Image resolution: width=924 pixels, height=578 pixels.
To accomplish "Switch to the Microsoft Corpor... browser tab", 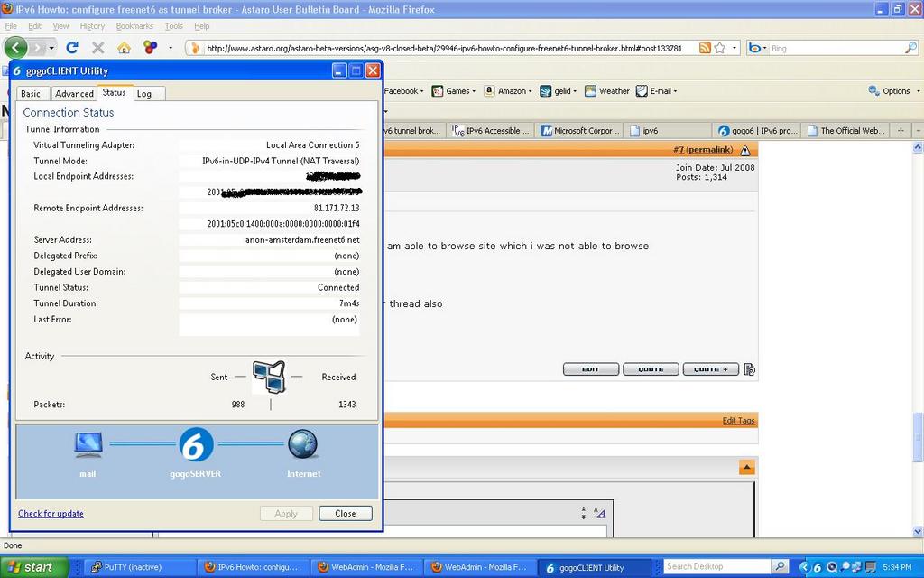I will pos(580,130).
